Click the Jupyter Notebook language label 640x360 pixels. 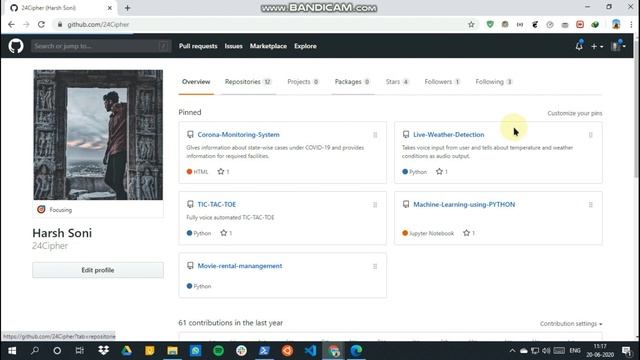click(431, 233)
